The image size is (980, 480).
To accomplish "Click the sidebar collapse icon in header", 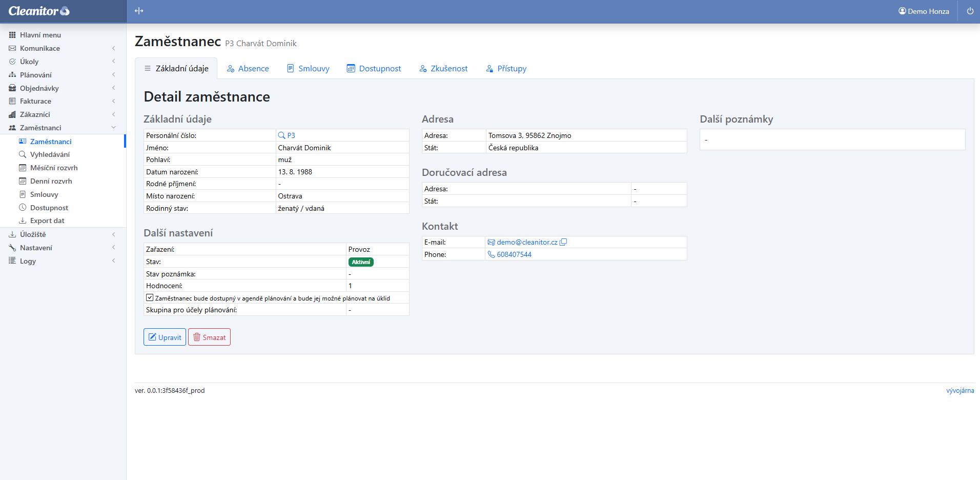I will click(139, 11).
